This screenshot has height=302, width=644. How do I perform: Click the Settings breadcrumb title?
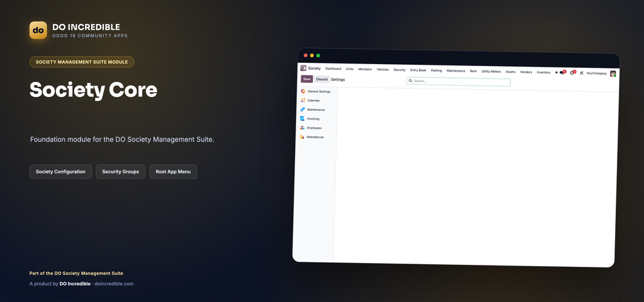pyautogui.click(x=338, y=80)
